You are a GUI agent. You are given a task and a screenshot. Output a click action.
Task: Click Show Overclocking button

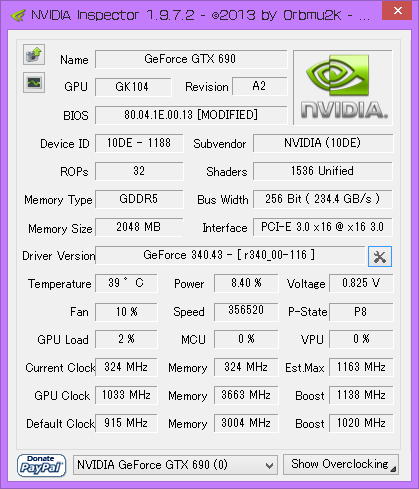point(341,464)
